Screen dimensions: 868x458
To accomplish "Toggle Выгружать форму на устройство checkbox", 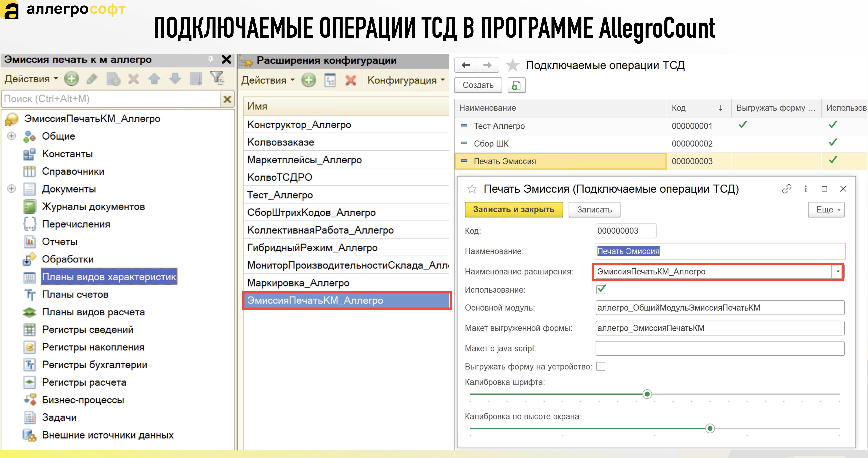I will click(600, 367).
